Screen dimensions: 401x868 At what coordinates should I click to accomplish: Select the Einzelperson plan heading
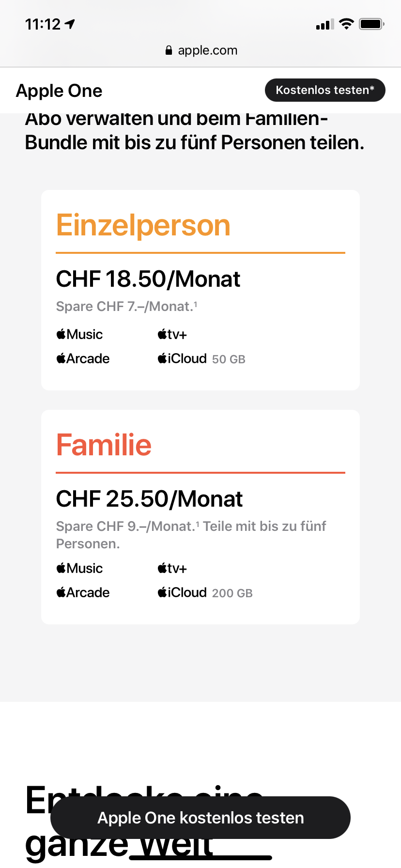click(143, 225)
